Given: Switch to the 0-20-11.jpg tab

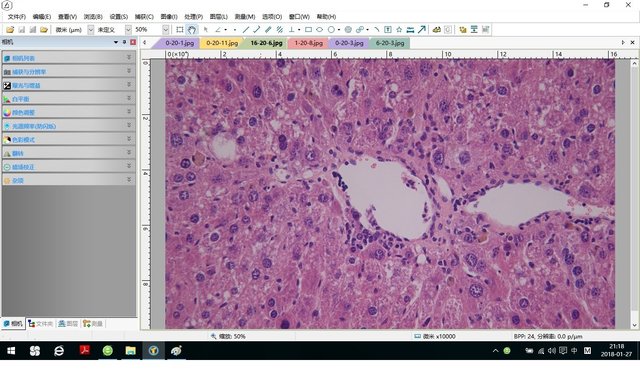Looking at the screenshot, I should pyautogui.click(x=222, y=43).
